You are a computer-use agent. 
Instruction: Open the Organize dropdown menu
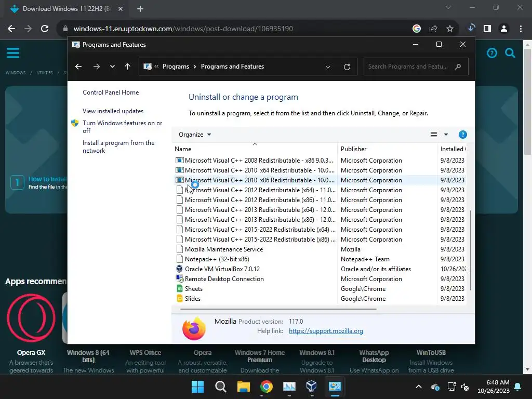pos(195,135)
